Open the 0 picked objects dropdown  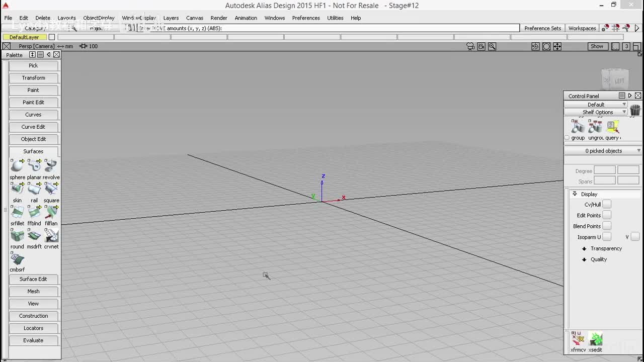(x=603, y=151)
